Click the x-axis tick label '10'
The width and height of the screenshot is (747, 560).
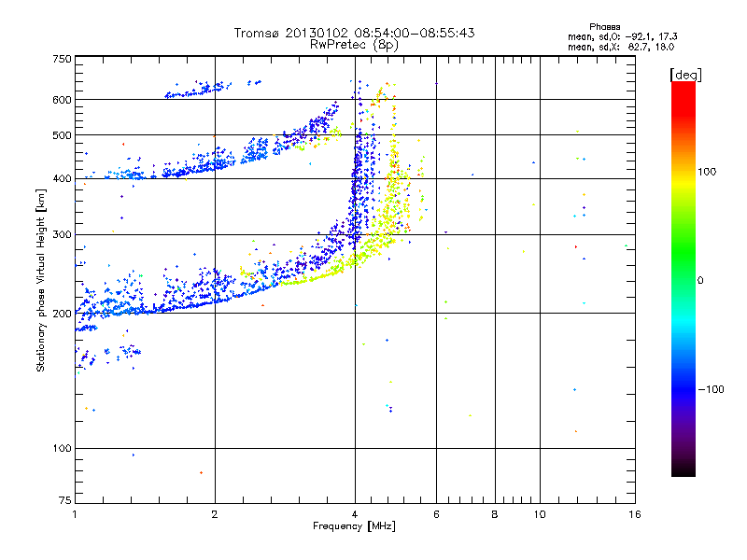tap(540, 514)
